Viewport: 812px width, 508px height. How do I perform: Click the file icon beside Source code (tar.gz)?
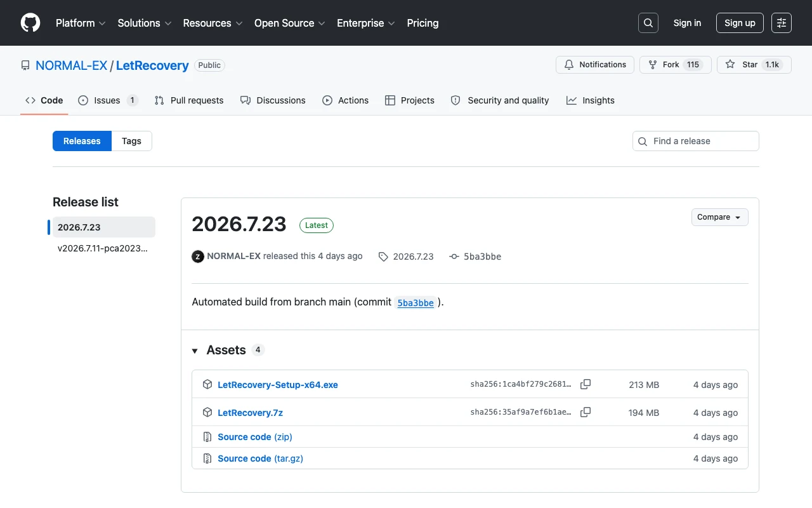pos(207,458)
